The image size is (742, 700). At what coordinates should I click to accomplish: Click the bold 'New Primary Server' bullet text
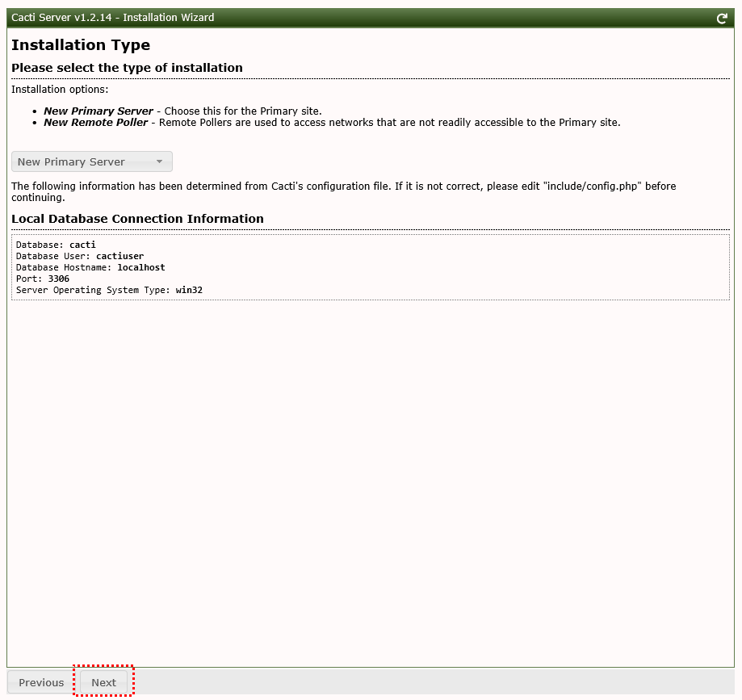point(99,111)
